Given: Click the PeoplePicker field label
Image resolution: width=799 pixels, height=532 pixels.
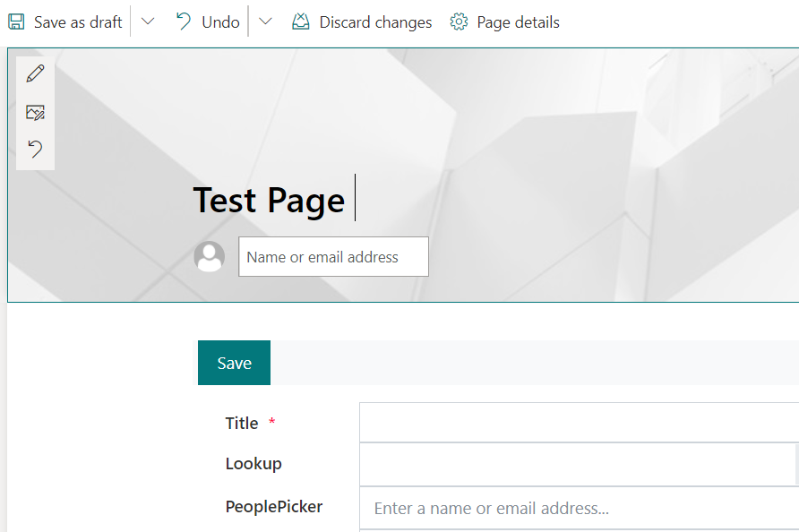Looking at the screenshot, I should coord(274,507).
